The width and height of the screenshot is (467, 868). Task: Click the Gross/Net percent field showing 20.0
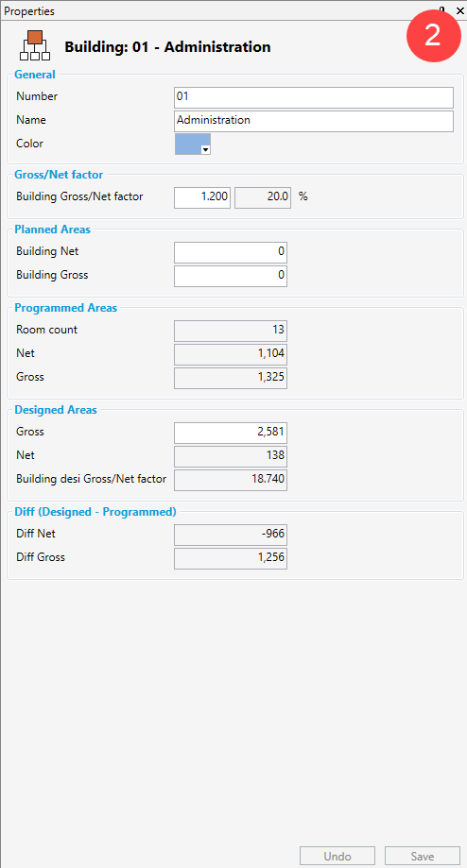263,197
